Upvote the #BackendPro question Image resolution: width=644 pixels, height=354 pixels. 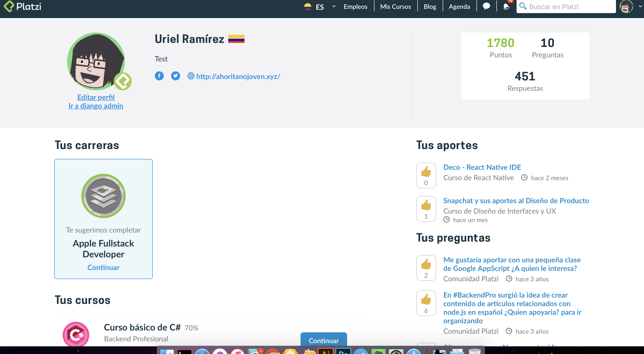click(426, 303)
